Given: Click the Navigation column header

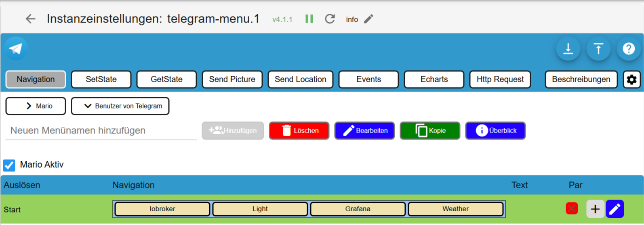Looking at the screenshot, I should click(x=133, y=185).
